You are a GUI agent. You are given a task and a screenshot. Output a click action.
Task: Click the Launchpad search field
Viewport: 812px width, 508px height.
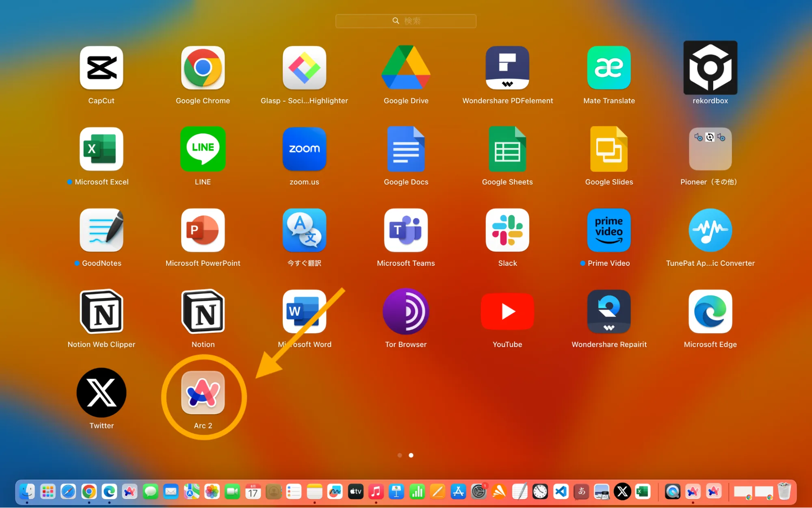(406, 21)
